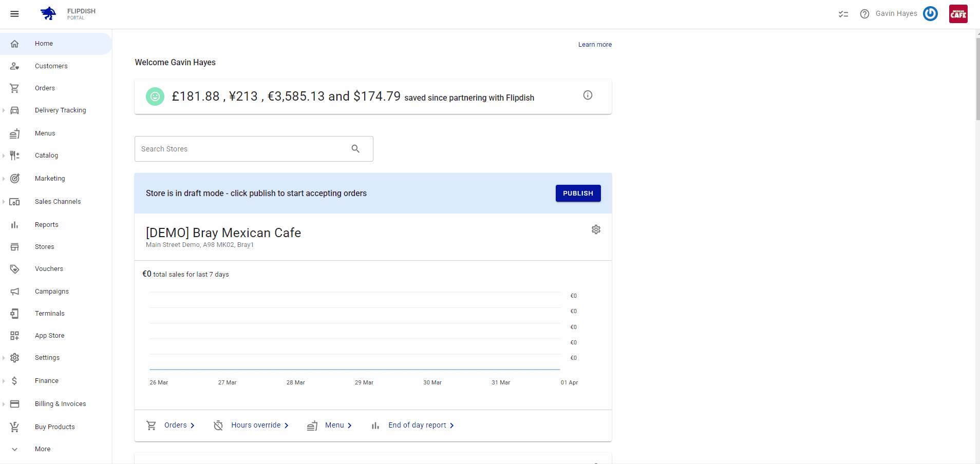This screenshot has height=464, width=980.
Task: Open Buy Products in the sidebar
Action: [55, 427]
